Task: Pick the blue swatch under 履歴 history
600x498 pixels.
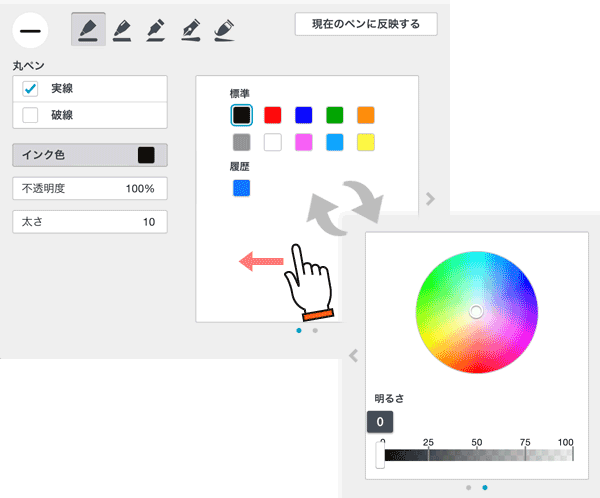Action: 241,188
